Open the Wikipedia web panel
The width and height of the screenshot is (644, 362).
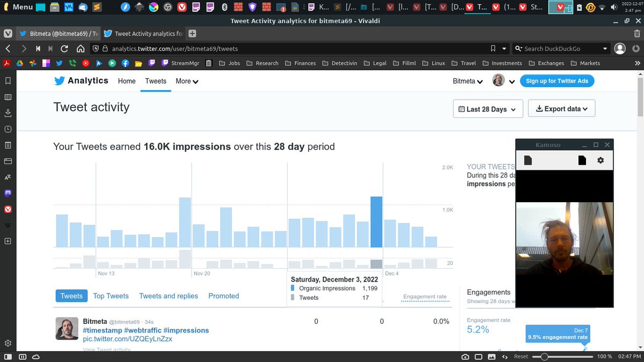tap(8, 225)
